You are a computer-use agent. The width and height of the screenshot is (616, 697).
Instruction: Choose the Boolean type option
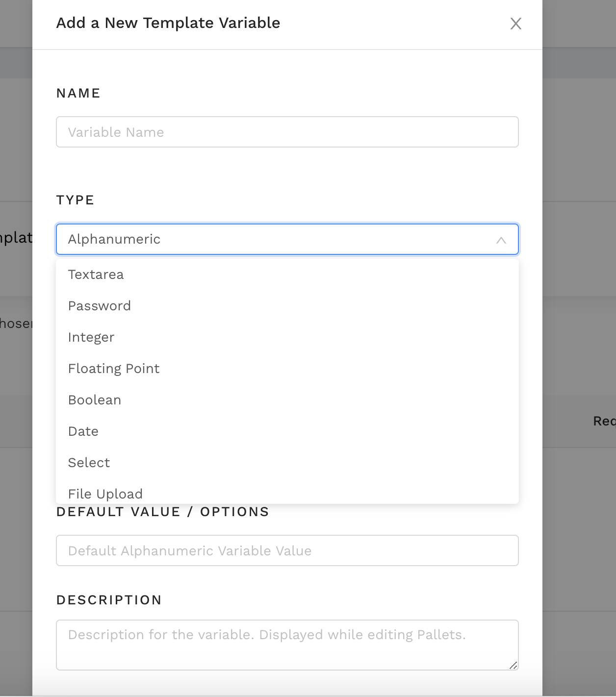[x=95, y=400]
